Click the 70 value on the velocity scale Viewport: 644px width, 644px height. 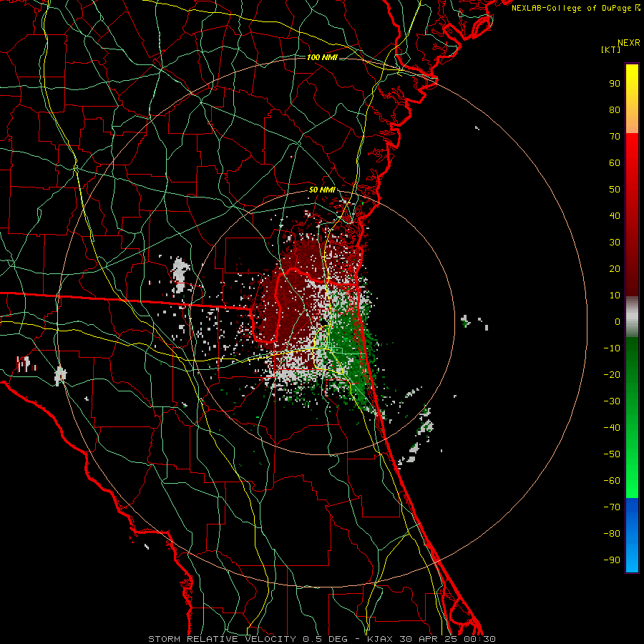pyautogui.click(x=615, y=137)
